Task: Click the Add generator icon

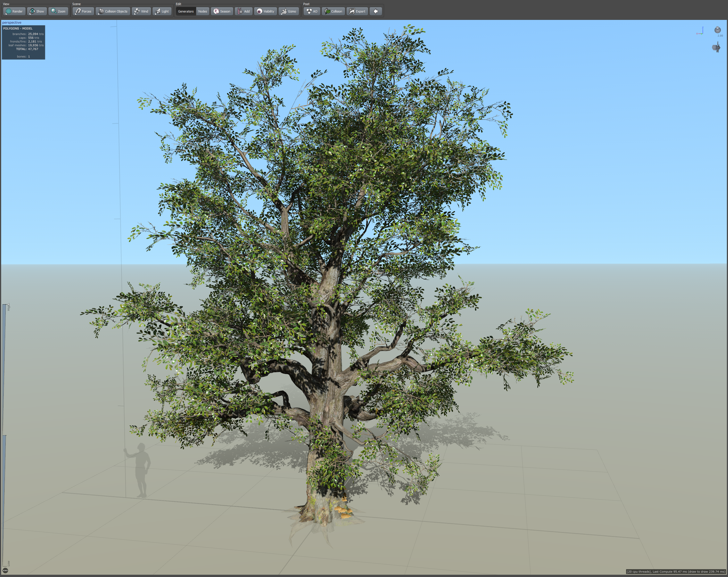Action: click(240, 11)
